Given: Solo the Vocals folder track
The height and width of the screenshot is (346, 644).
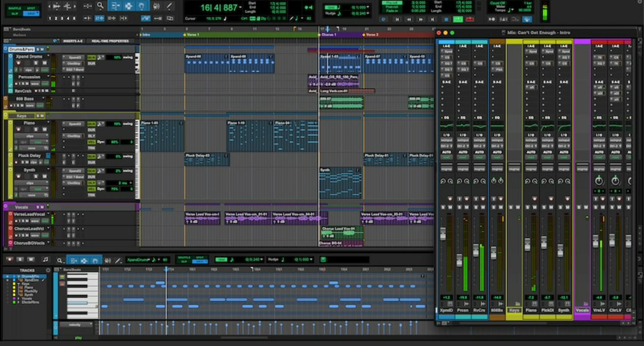Looking at the screenshot, I should 38,207.
